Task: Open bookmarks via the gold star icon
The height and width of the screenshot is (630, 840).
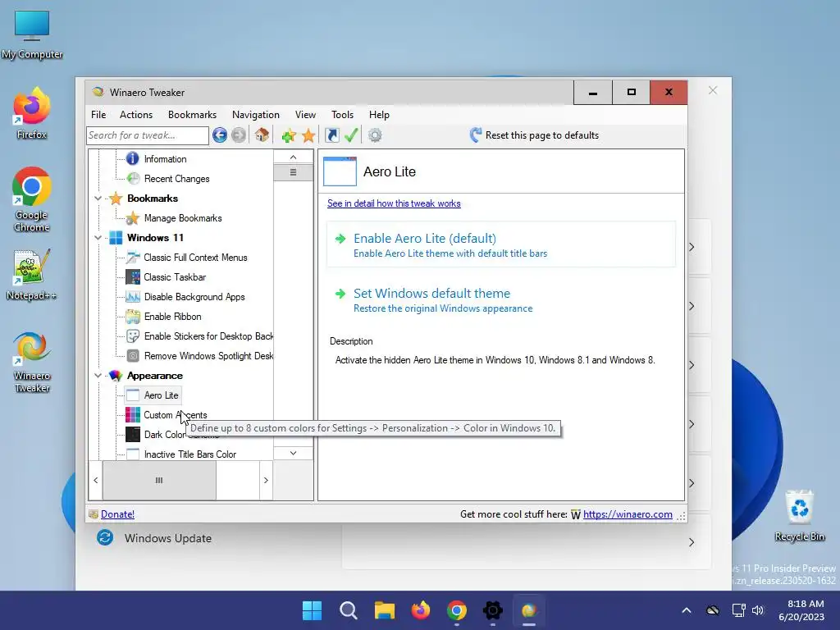Action: (x=308, y=135)
